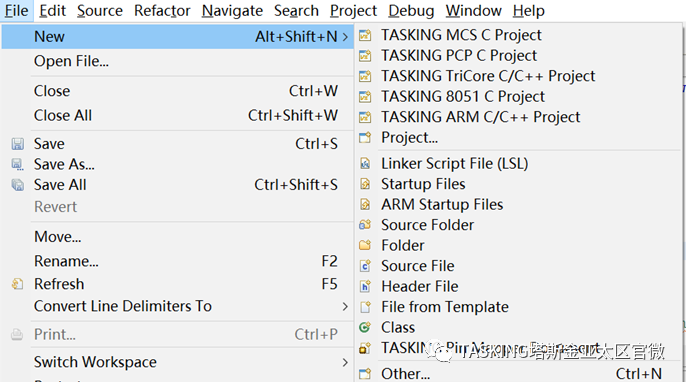Choose Open File... from File menu

point(177,61)
